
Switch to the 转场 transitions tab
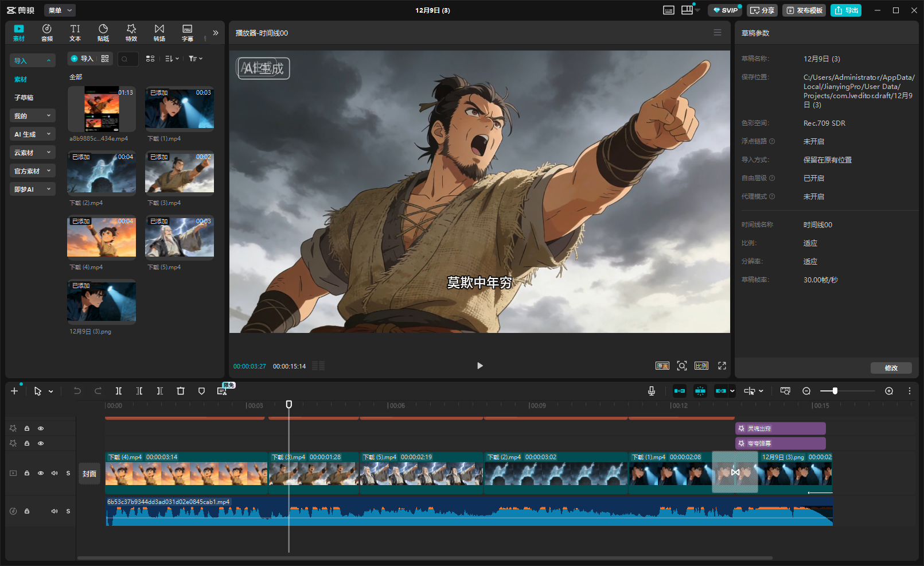(159, 33)
